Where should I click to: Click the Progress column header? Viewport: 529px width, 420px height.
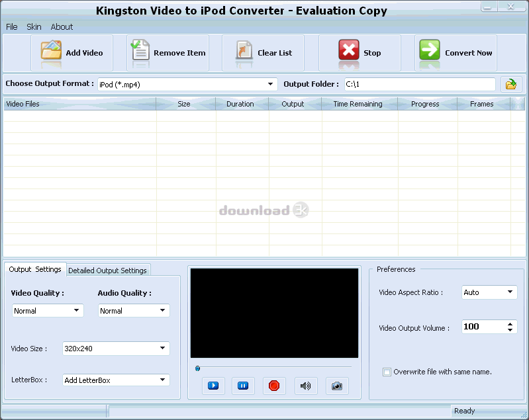pyautogui.click(x=428, y=104)
